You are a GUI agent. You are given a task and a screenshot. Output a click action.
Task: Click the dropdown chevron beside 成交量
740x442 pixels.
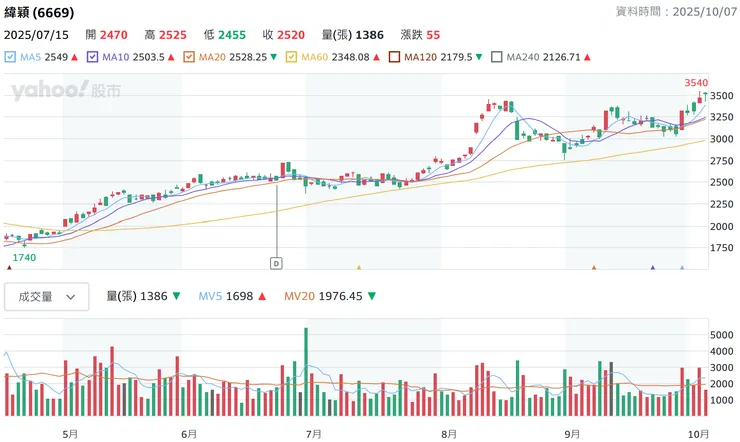coord(71,297)
